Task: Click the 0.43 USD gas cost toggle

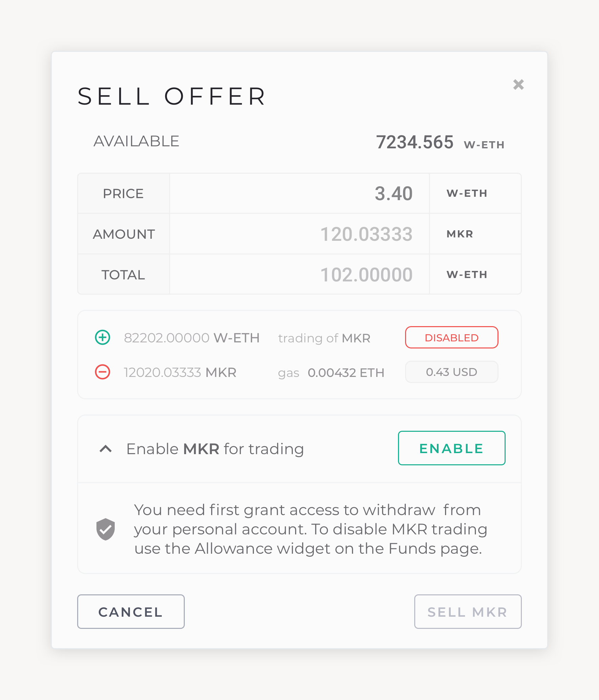Action: click(451, 372)
